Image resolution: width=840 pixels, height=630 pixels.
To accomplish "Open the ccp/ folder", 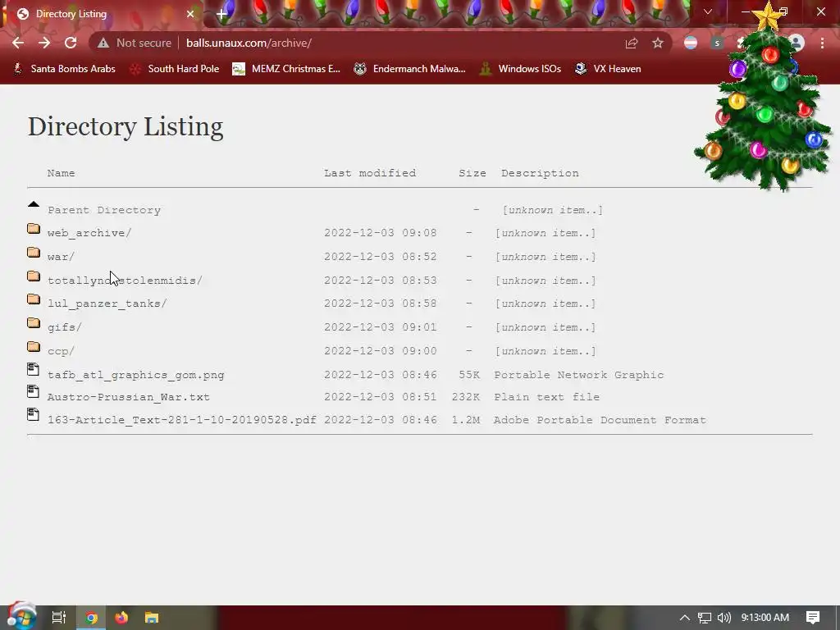I will [x=61, y=351].
